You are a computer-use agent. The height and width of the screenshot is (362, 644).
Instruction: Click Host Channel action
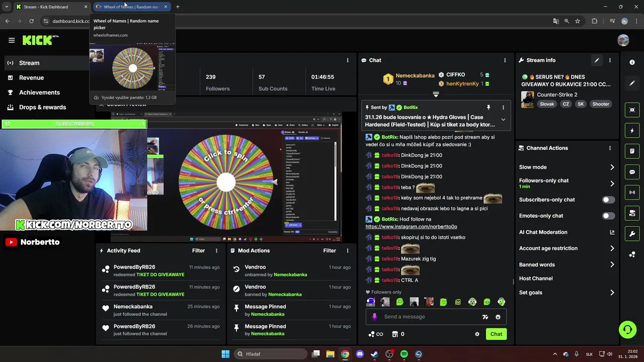[536, 279]
